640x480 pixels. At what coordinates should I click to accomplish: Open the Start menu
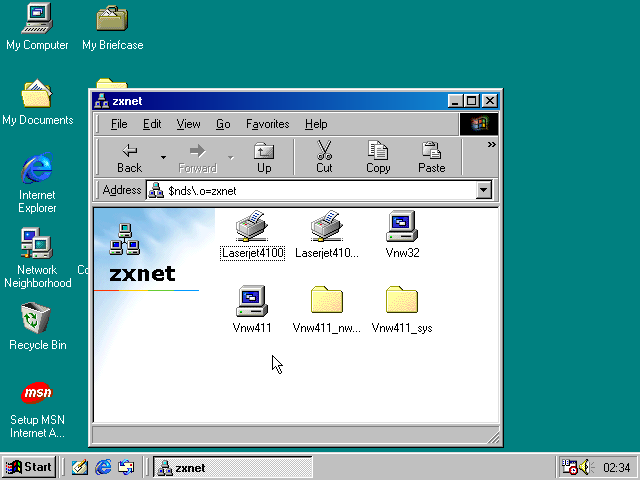click(x=29, y=467)
